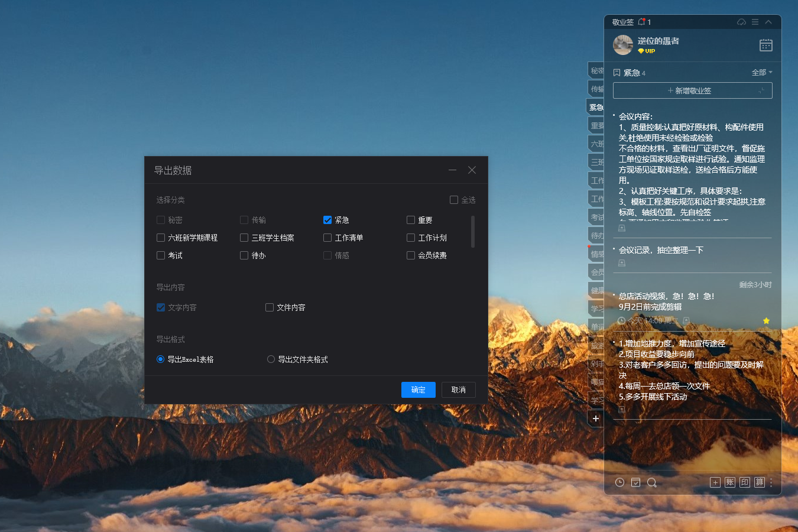
Task: Click the plus tab to add a category
Action: pyautogui.click(x=596, y=419)
